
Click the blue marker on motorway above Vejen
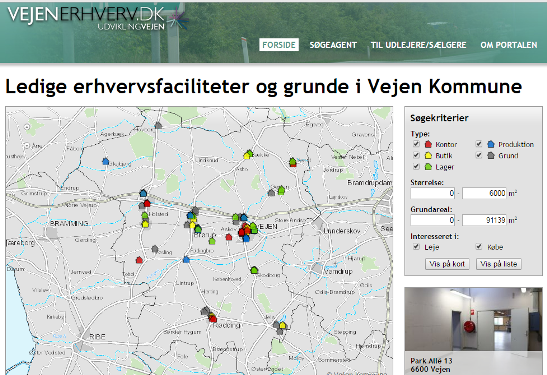(244, 217)
